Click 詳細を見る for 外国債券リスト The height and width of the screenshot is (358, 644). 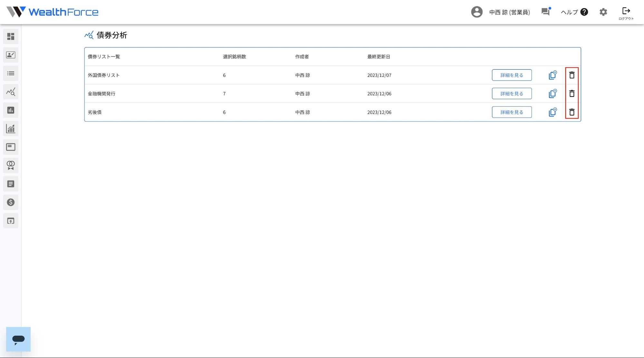tap(512, 75)
